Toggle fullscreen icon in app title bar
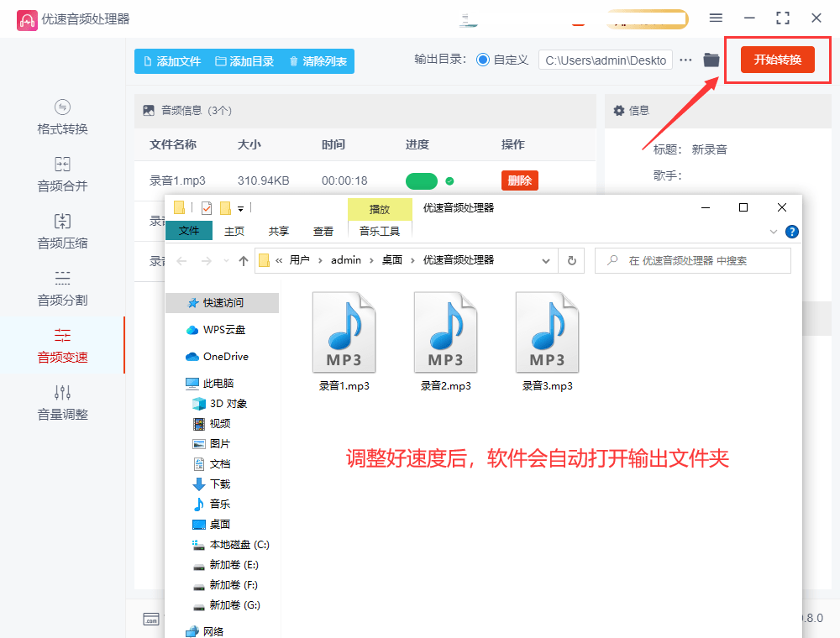840x638 pixels. pyautogui.click(x=783, y=18)
